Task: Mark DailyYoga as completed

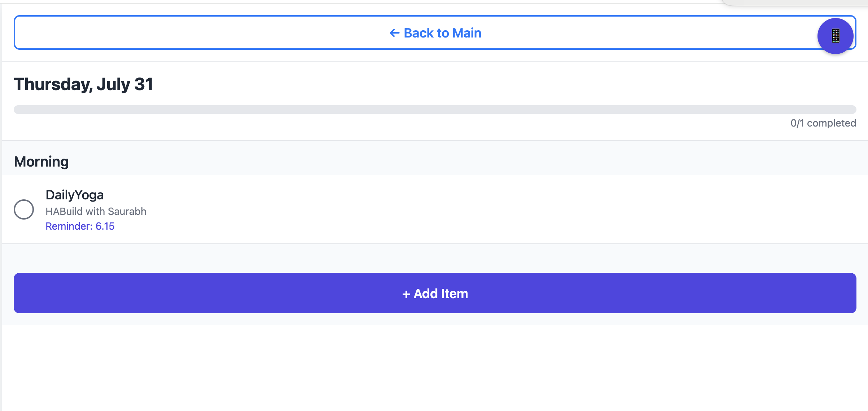Action: pyautogui.click(x=24, y=209)
